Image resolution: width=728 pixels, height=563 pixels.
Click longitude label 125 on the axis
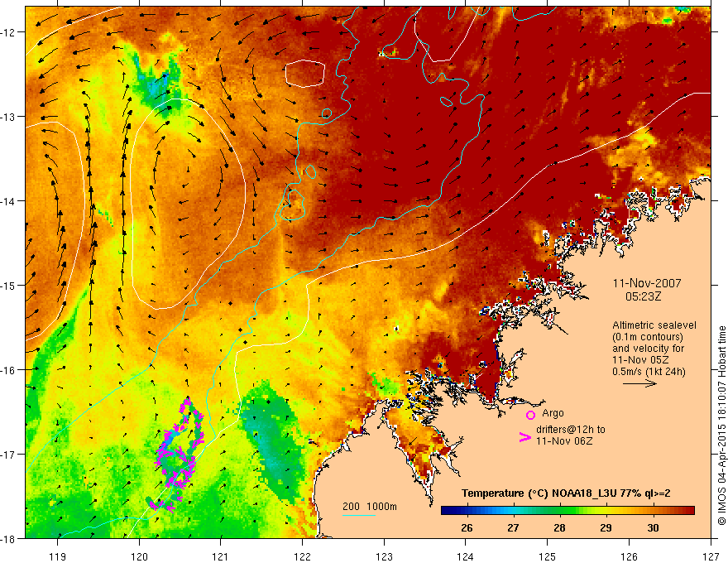548,556
